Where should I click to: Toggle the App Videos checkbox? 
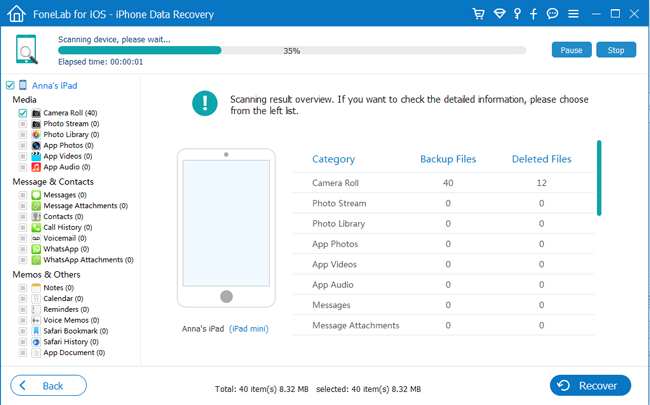(x=23, y=156)
